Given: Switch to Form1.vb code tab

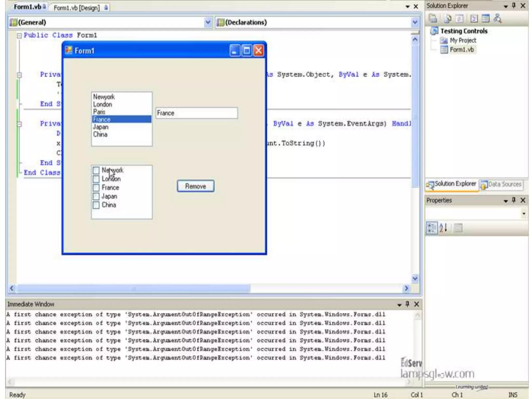Looking at the screenshot, I should (30, 7).
